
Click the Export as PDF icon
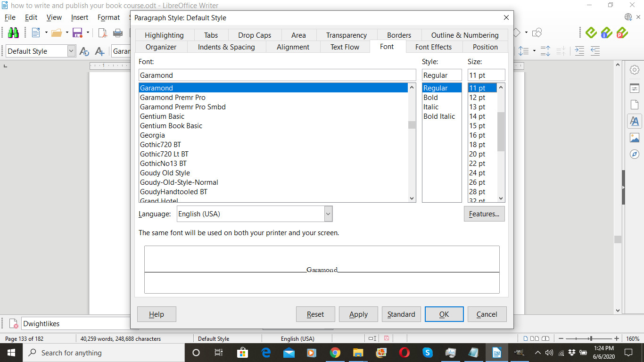(x=102, y=33)
